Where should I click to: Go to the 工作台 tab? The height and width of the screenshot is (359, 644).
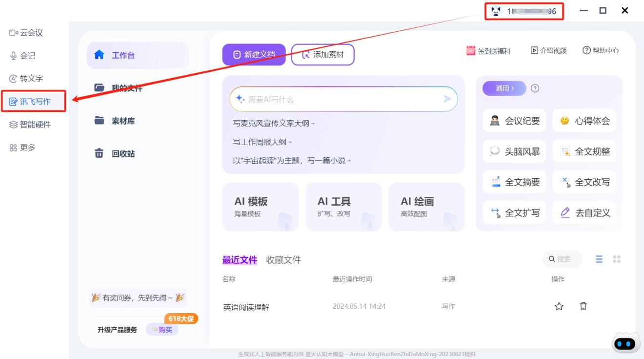138,55
